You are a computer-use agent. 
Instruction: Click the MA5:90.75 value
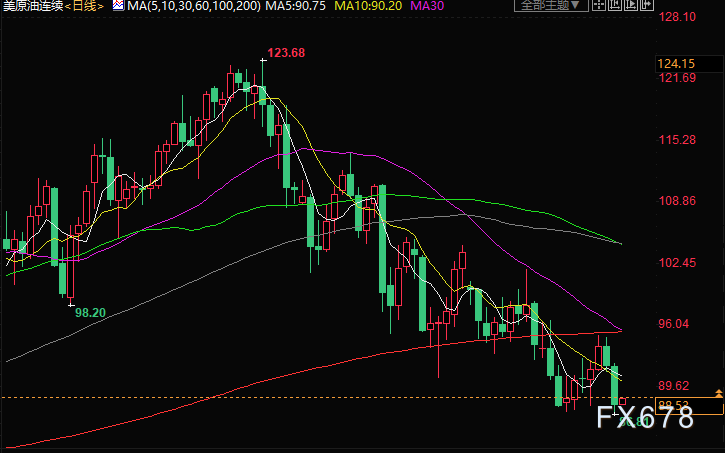(295, 6)
